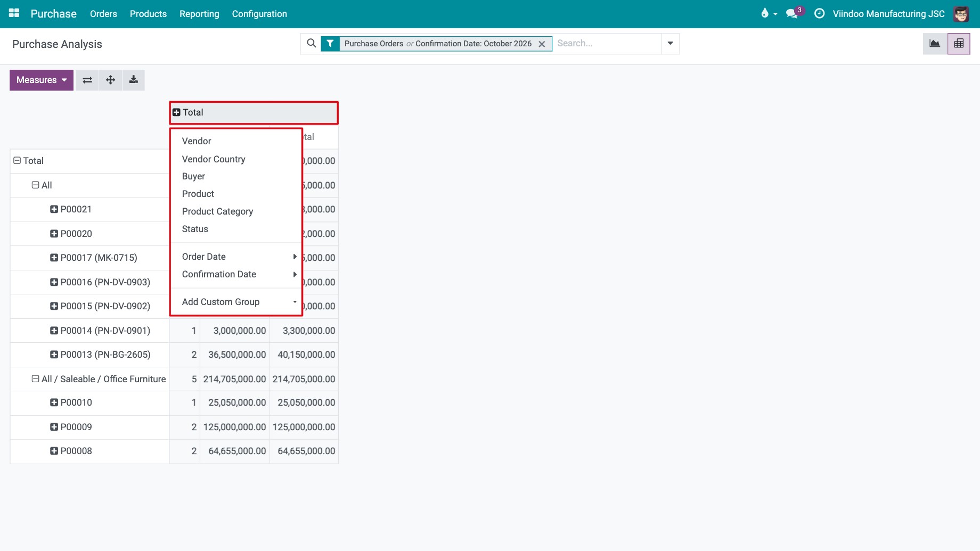Viewport: 980px width, 551px height.
Task: Expand row P00014 (PN-DV-0901)
Action: 54,331
